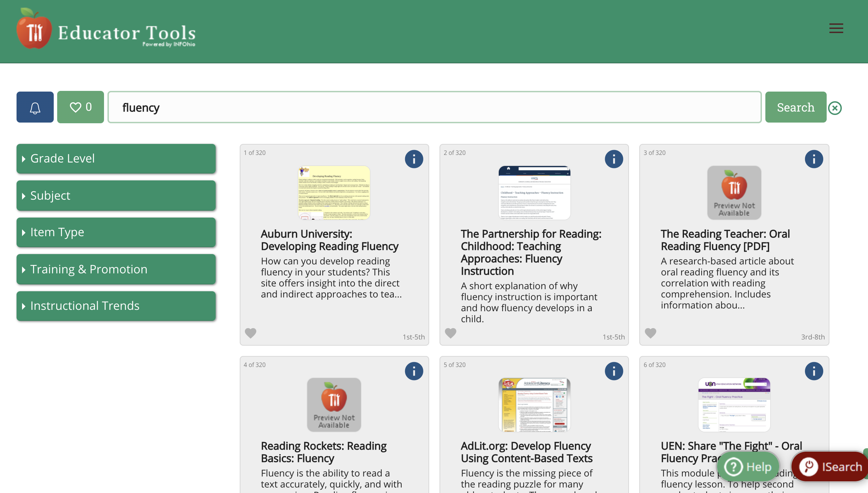Click into the fluency search field
868x493 pixels.
point(434,107)
